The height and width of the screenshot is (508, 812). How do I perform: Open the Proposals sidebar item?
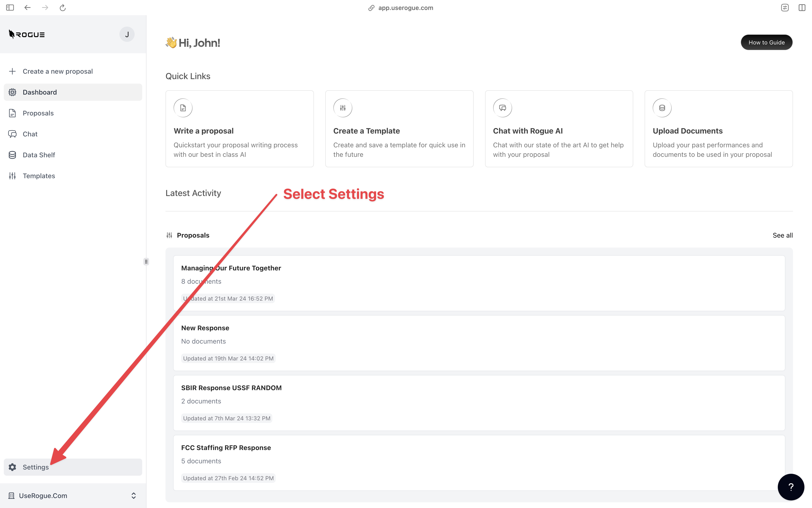[38, 113]
